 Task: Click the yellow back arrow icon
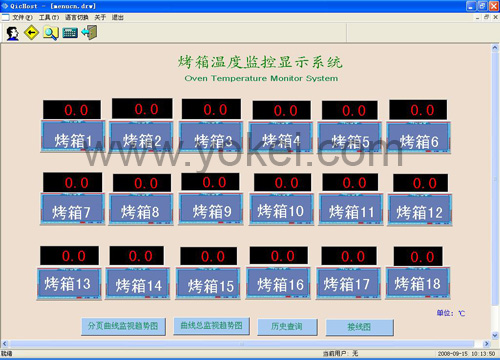(x=32, y=33)
